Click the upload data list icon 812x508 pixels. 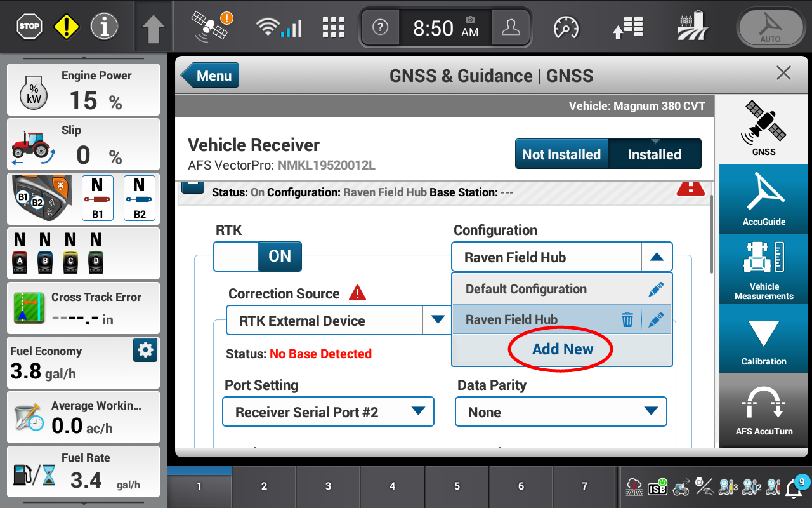[x=627, y=27]
